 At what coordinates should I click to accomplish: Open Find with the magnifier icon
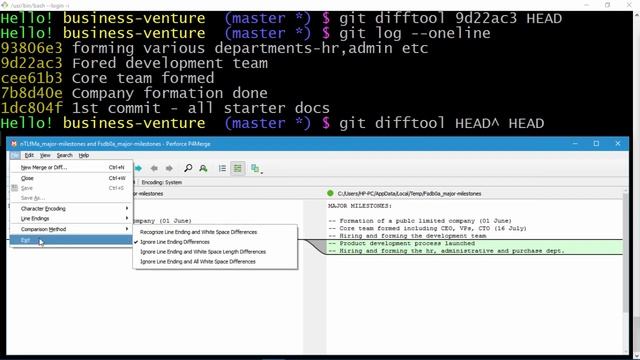click(x=188, y=168)
